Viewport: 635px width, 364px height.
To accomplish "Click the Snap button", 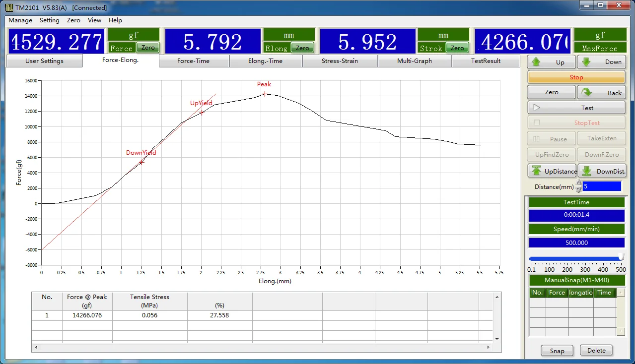I will point(557,351).
